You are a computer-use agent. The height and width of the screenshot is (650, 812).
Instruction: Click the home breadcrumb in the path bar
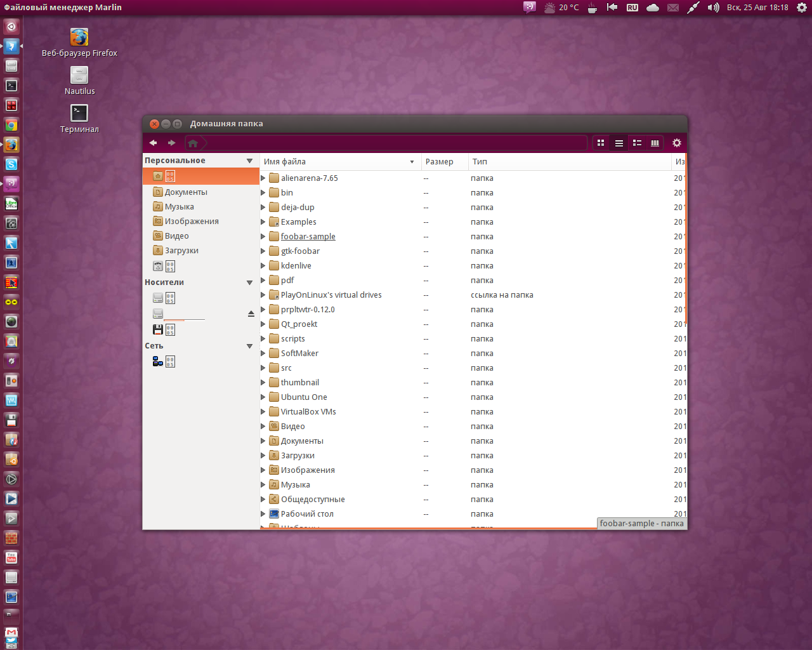[193, 143]
